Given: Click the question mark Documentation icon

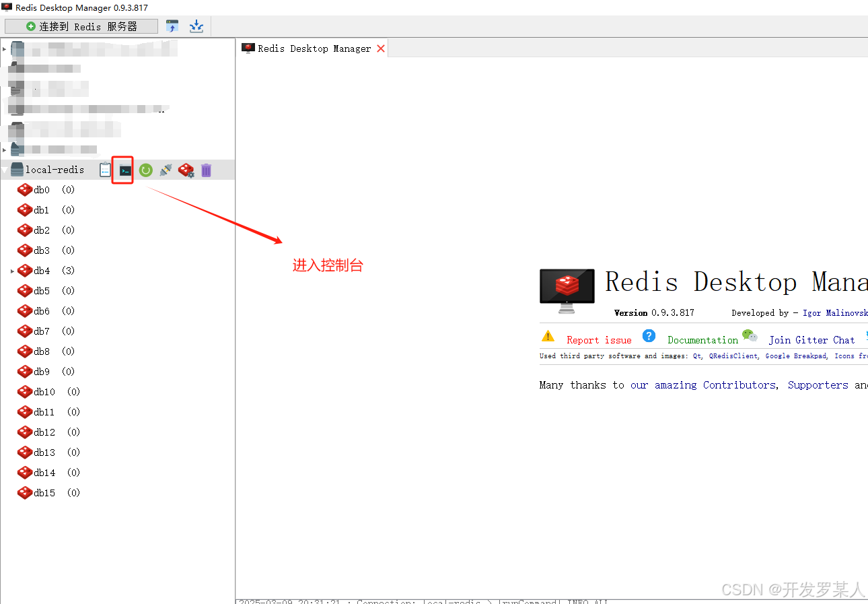Looking at the screenshot, I should coord(649,335).
